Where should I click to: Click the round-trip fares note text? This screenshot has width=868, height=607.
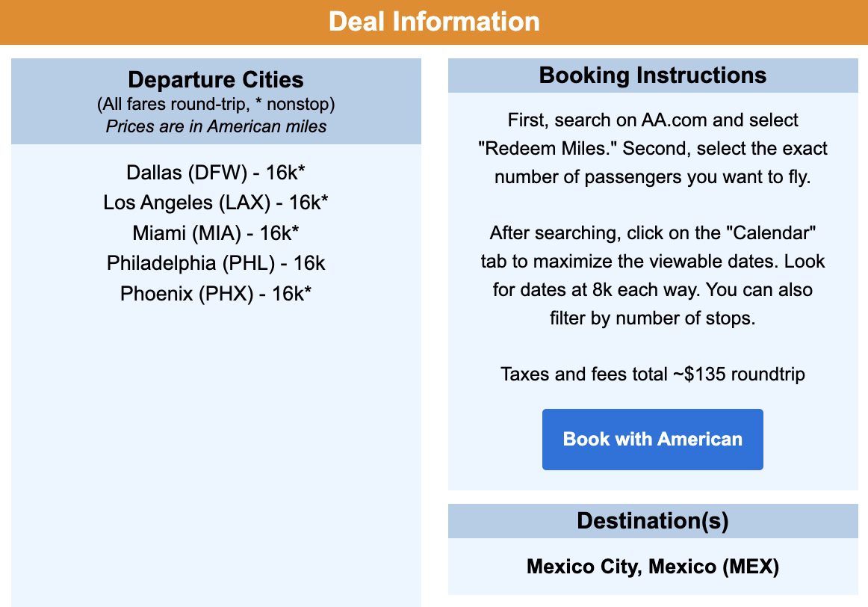[216, 105]
